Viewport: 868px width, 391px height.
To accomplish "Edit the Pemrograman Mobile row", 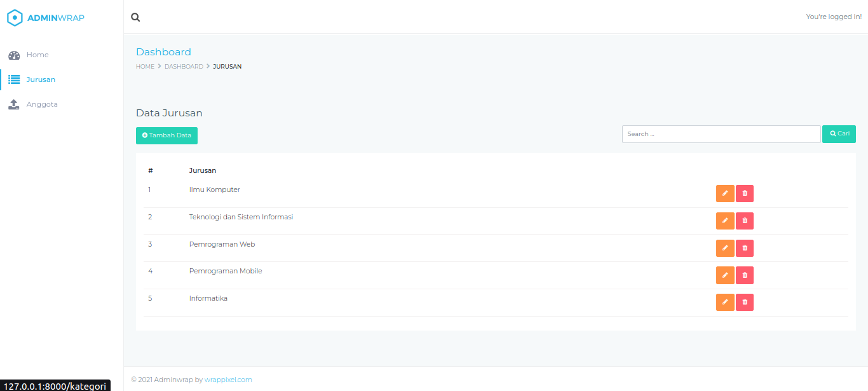I will coord(725,275).
